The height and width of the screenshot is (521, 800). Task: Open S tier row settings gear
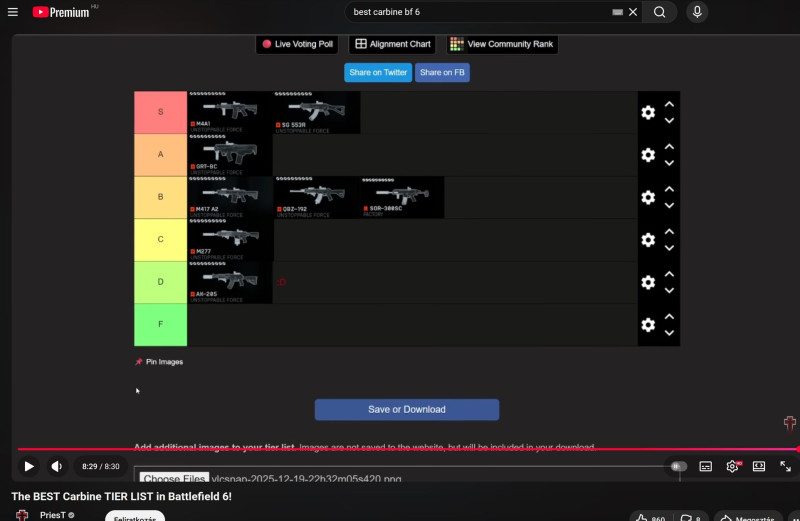[648, 112]
